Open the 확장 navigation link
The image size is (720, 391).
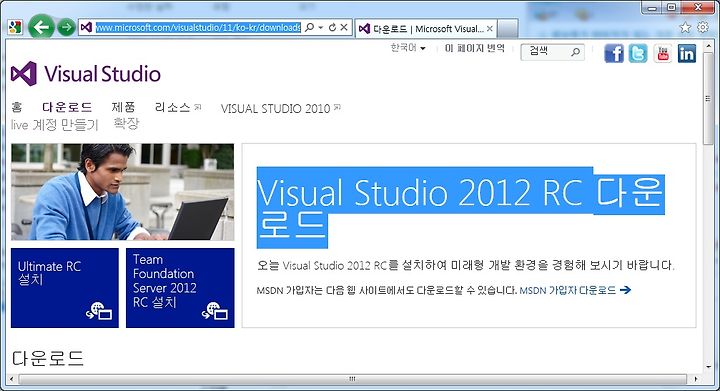coord(126,123)
